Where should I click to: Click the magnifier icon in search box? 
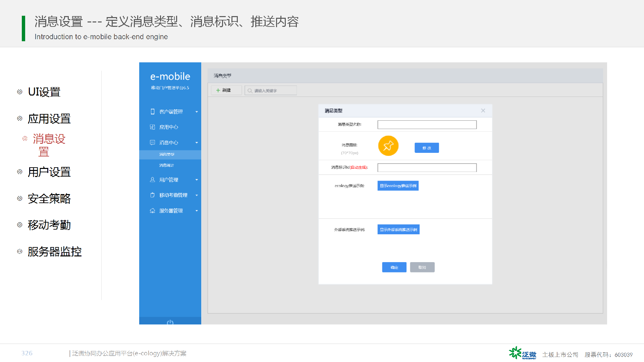click(250, 90)
